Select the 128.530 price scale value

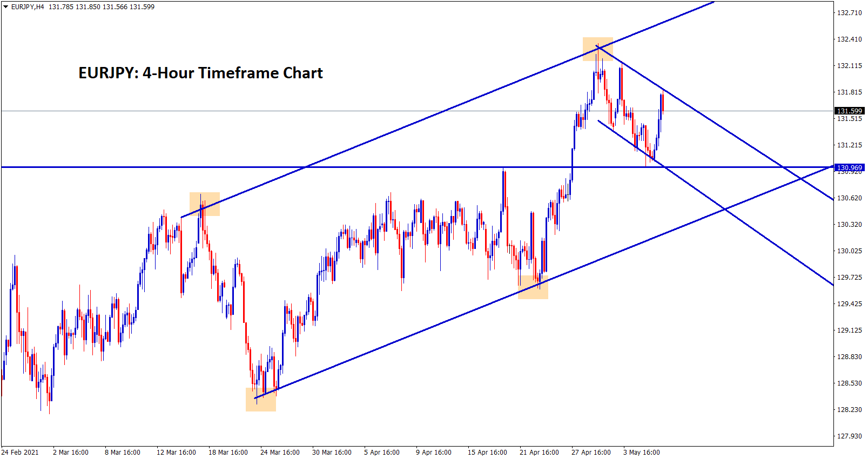[x=850, y=383]
